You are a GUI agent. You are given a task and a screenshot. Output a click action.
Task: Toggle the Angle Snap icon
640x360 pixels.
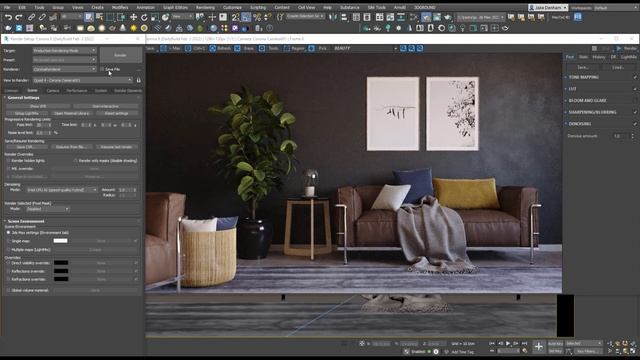246,17
